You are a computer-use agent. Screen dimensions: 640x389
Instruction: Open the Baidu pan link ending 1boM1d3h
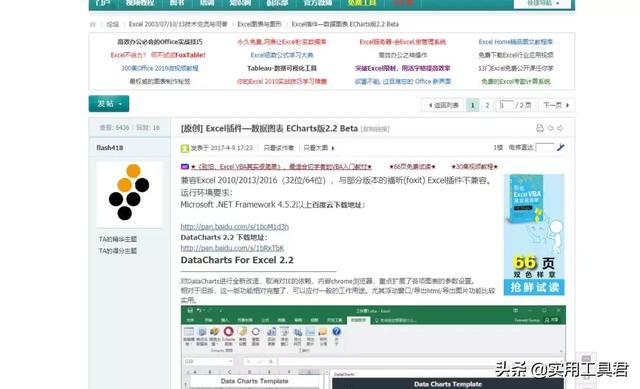point(235,227)
